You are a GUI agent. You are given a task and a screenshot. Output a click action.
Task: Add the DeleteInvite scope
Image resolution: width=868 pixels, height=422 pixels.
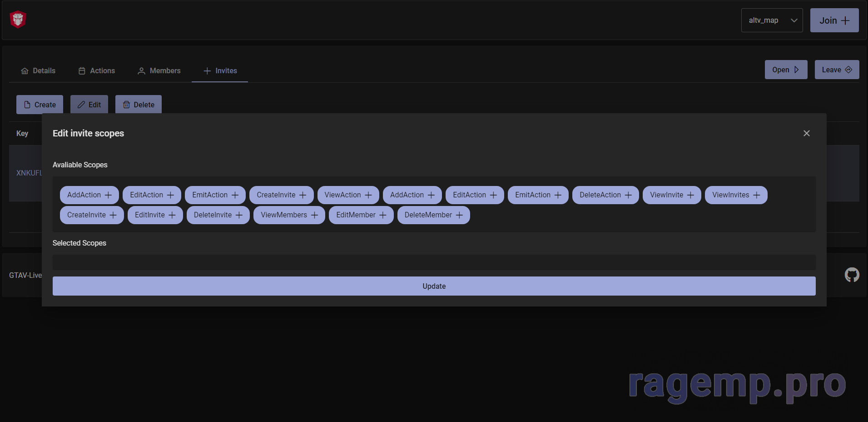click(x=218, y=215)
